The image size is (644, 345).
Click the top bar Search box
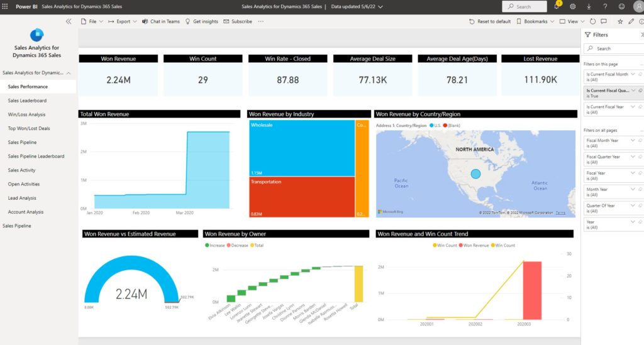coord(525,6)
